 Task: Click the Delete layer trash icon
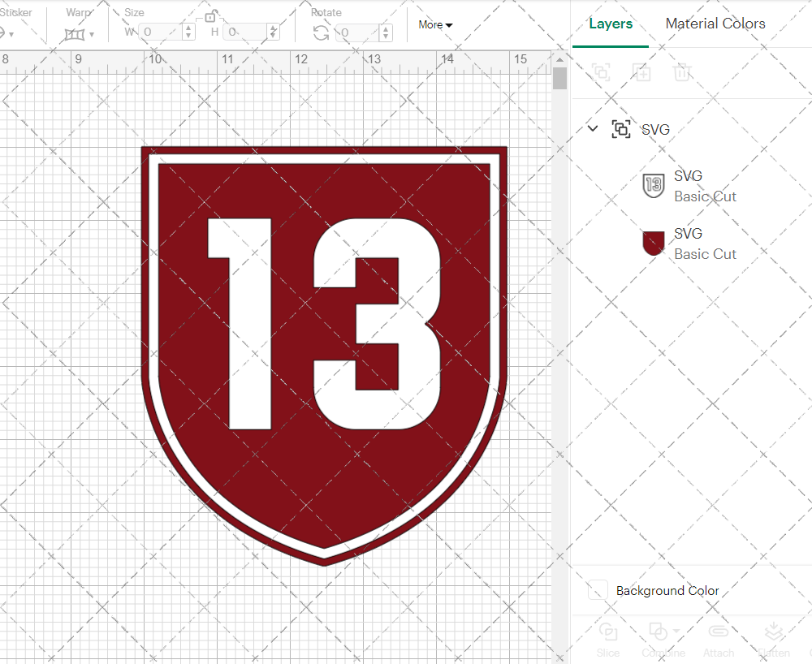682,72
